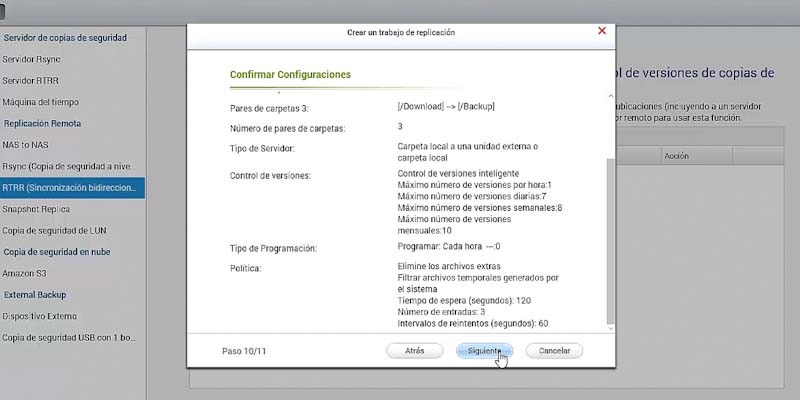800x400 pixels.
Task: Go back with the Atrás button
Action: (x=414, y=351)
